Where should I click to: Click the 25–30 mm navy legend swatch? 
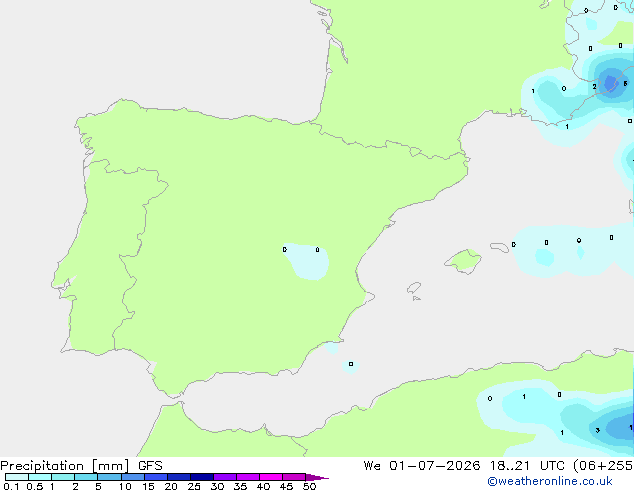(201, 477)
